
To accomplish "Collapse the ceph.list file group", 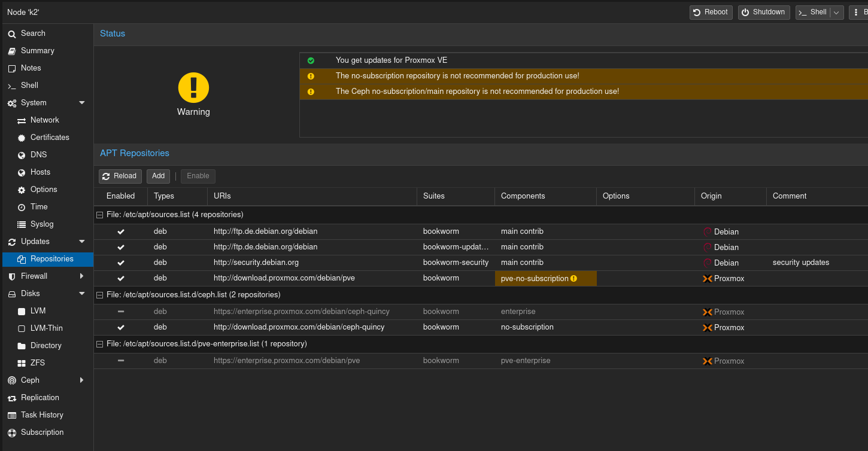I will [x=100, y=295].
